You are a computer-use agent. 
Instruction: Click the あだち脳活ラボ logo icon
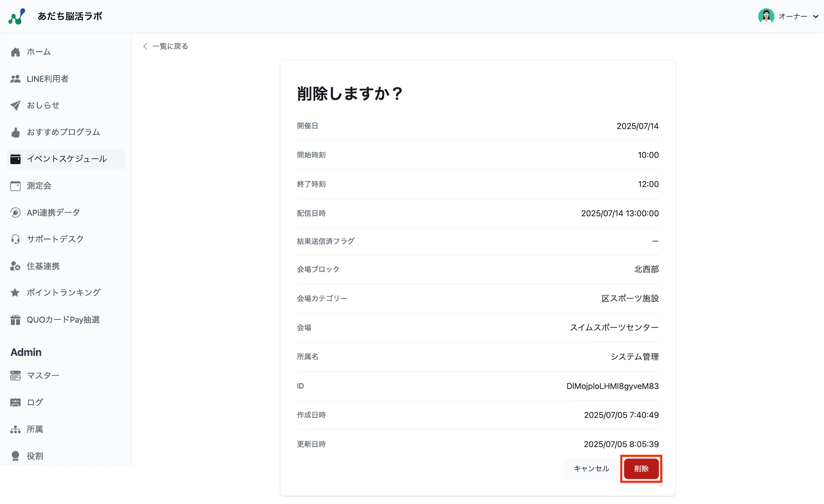pos(17,16)
